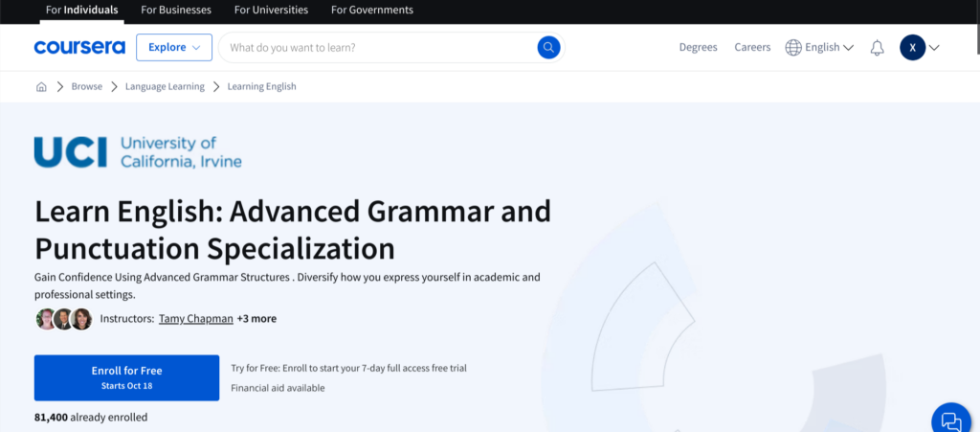980x432 pixels.
Task: Click the globe language icon
Action: [x=793, y=47]
